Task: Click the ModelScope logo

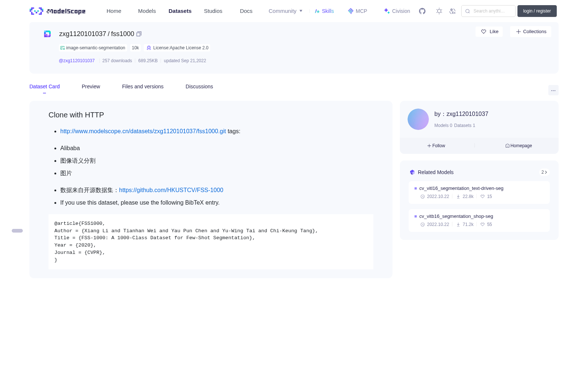Action: (57, 11)
